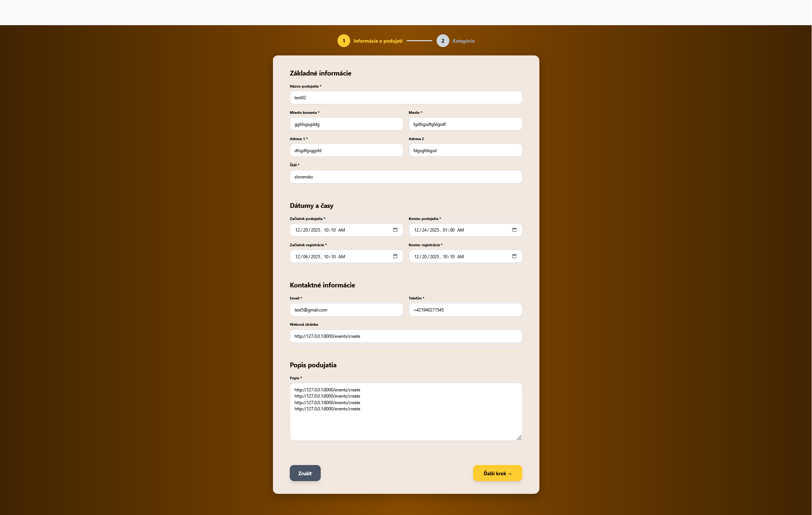Click the Začiatok podujatia date value

(320, 230)
